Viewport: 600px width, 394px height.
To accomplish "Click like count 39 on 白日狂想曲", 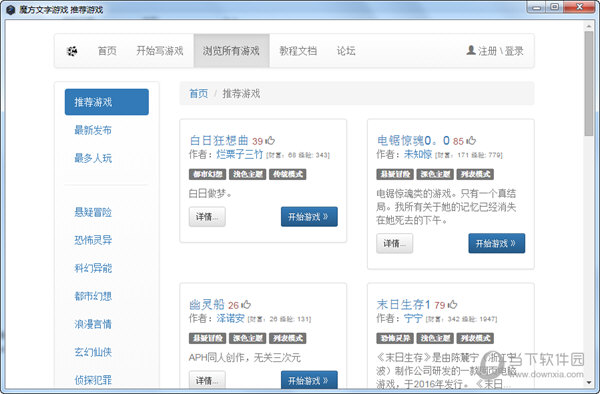I will (258, 142).
